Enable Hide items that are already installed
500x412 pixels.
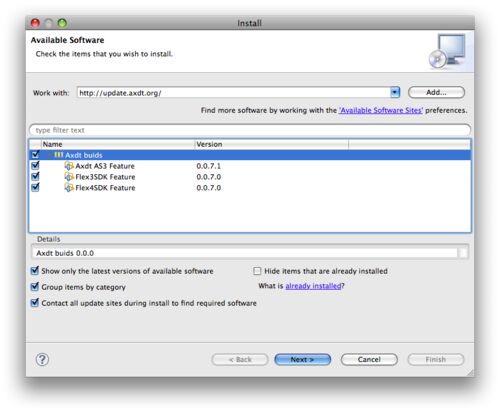click(x=257, y=271)
